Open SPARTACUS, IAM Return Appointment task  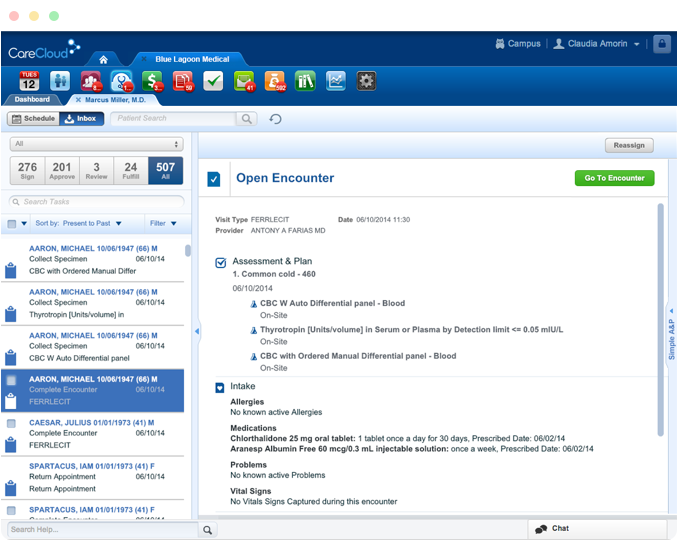pos(92,477)
